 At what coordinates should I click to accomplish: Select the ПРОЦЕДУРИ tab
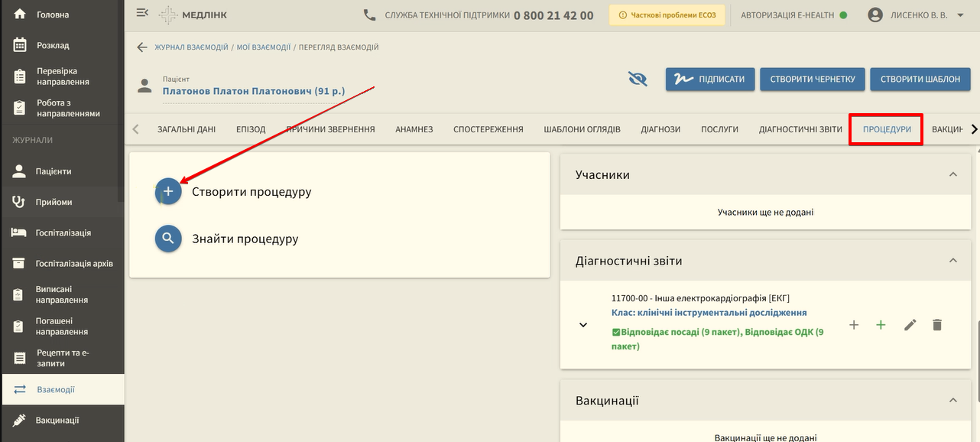887,129
